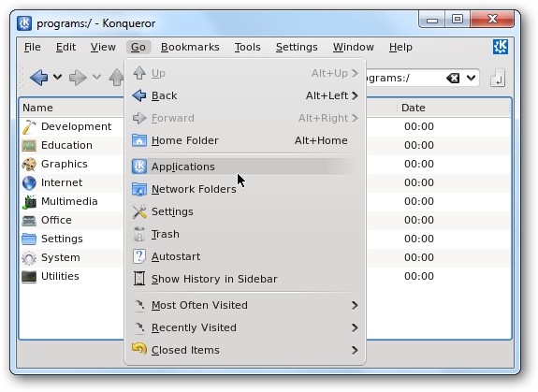Click the Home Folder icon in Go menu

coord(139,140)
